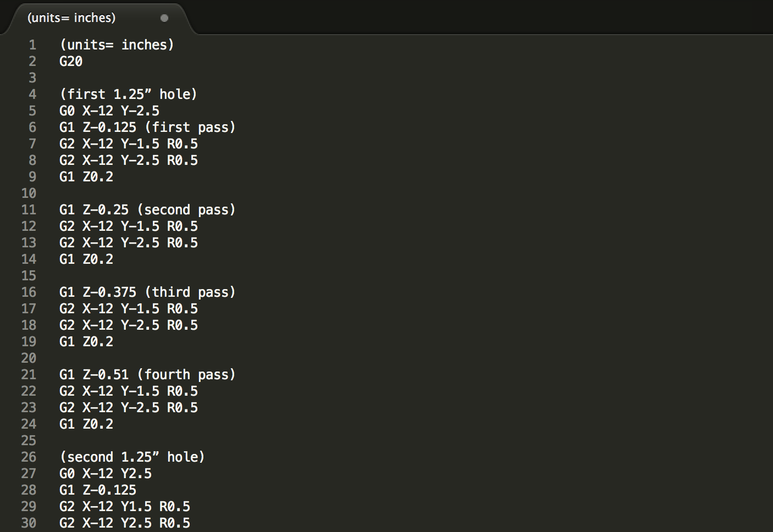Click the unsaved-changes dot on the tab
Screen dimensions: 773x532
[164, 18]
